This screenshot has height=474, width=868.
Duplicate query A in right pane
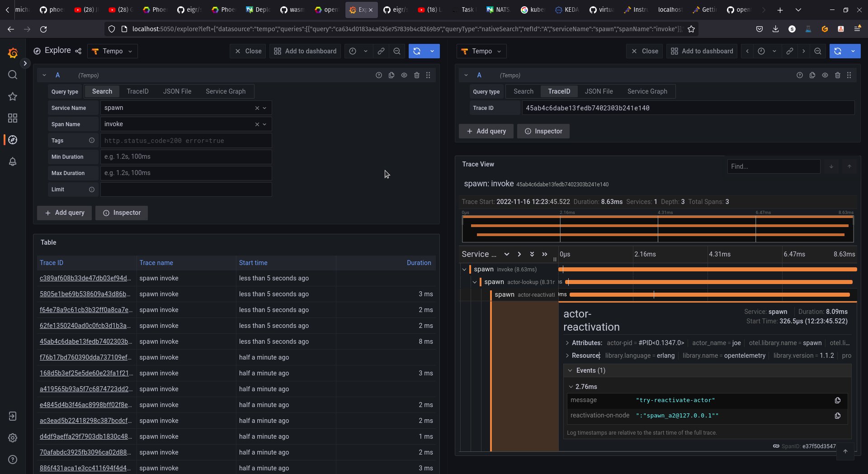click(x=812, y=75)
